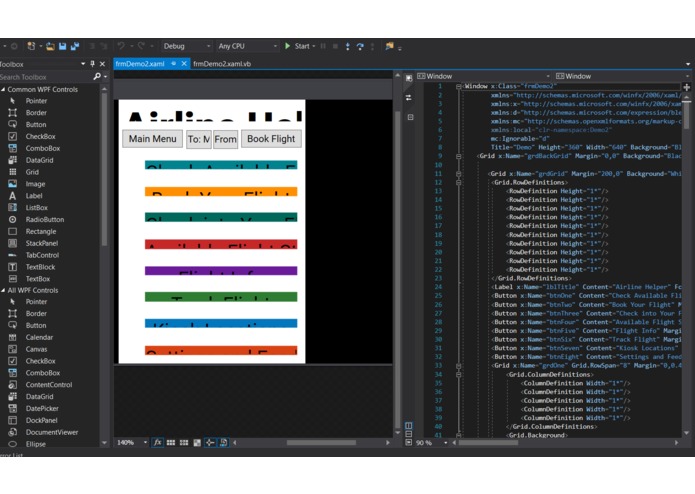Collapse the Window element at code line 1

coord(459,86)
